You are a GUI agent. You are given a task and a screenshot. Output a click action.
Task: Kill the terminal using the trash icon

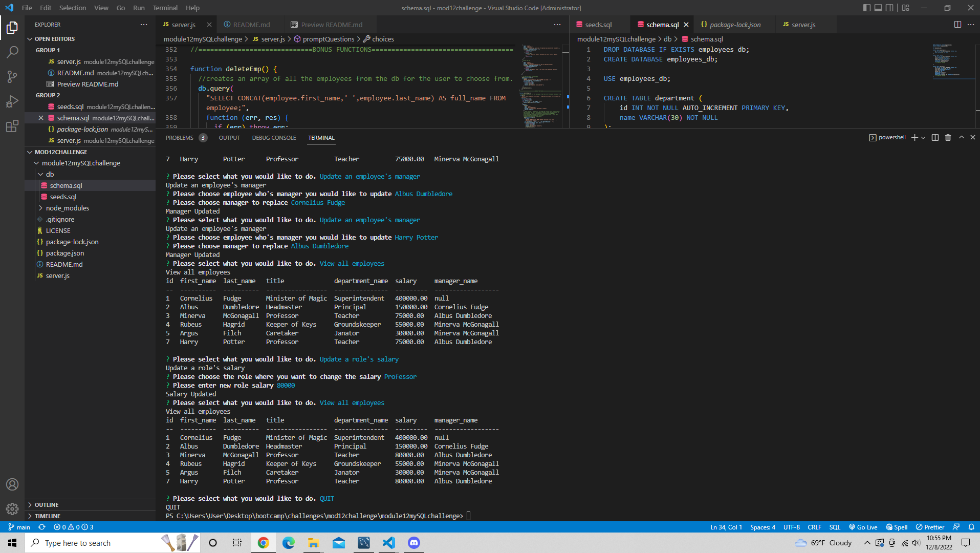tap(948, 137)
